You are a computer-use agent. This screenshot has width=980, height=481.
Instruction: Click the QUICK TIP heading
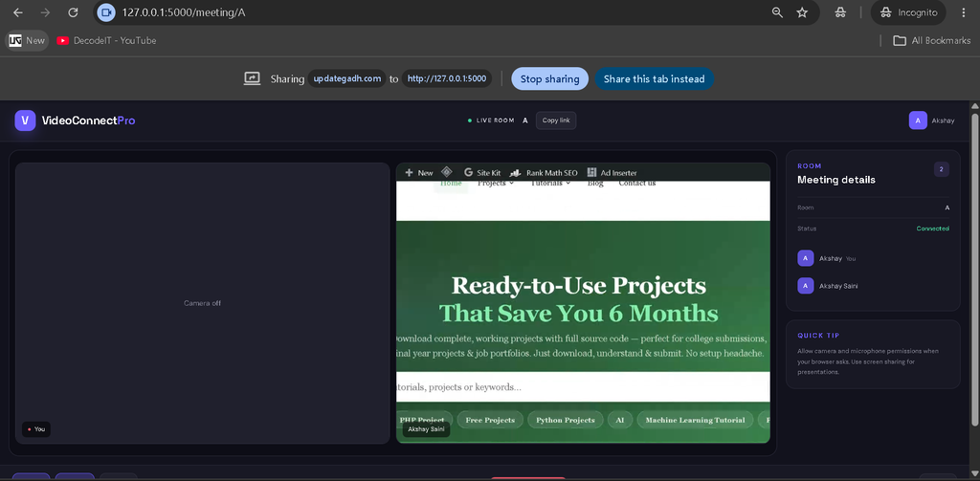click(818, 336)
